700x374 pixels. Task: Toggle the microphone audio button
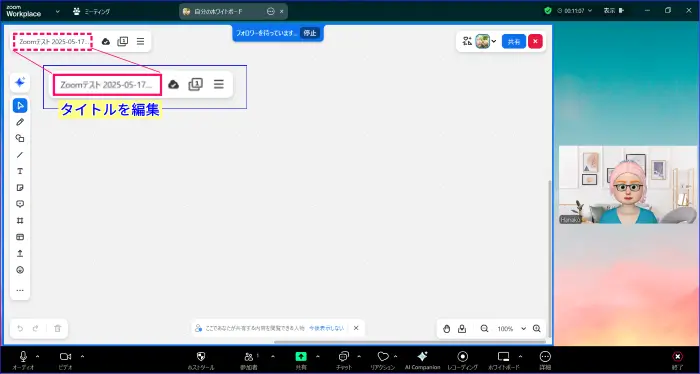click(23, 356)
